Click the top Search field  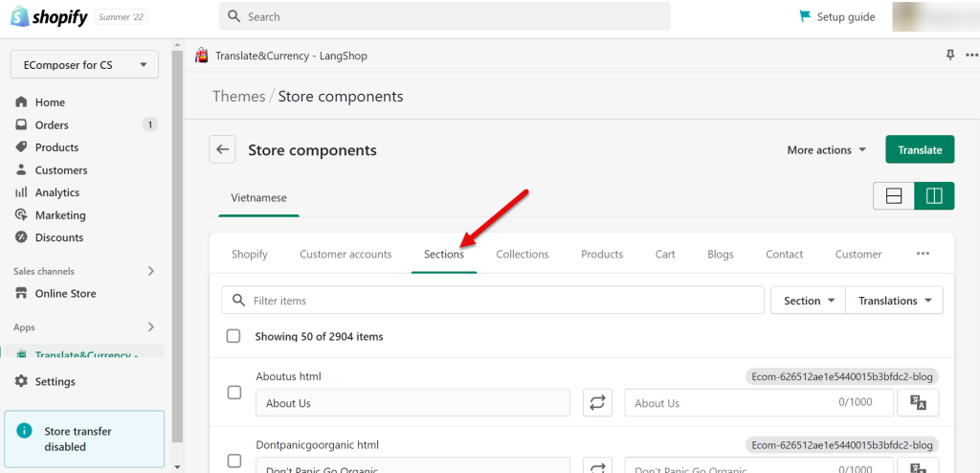pyautogui.click(x=444, y=16)
